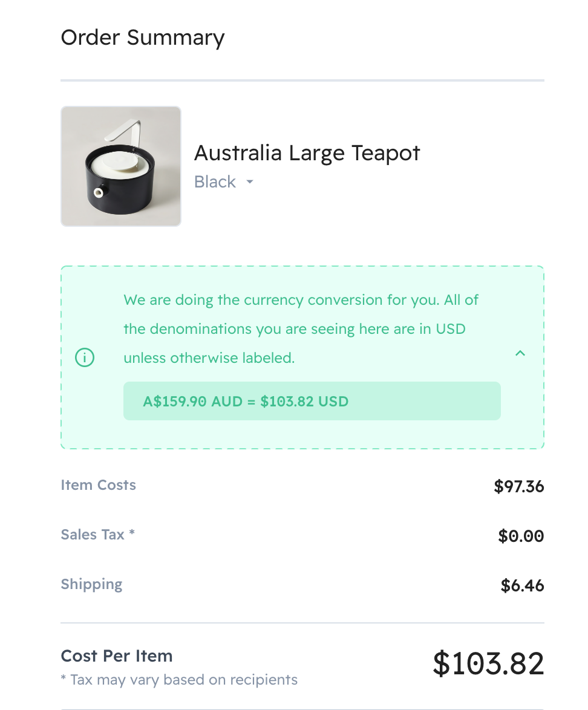Click the asterisk next to Sales Tax
This screenshot has height=710, width=588.
[132, 533]
